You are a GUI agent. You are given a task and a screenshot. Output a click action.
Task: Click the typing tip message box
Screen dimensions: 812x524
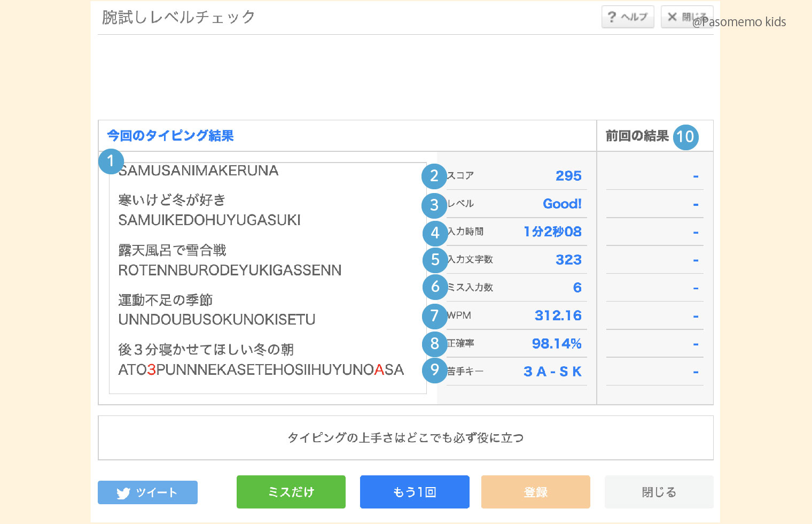(405, 438)
